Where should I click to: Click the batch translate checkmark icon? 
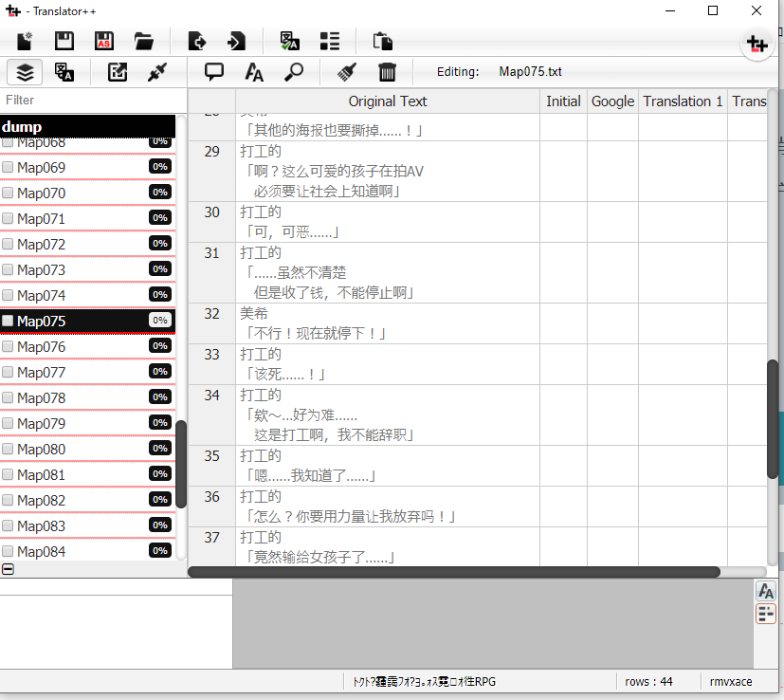point(289,41)
